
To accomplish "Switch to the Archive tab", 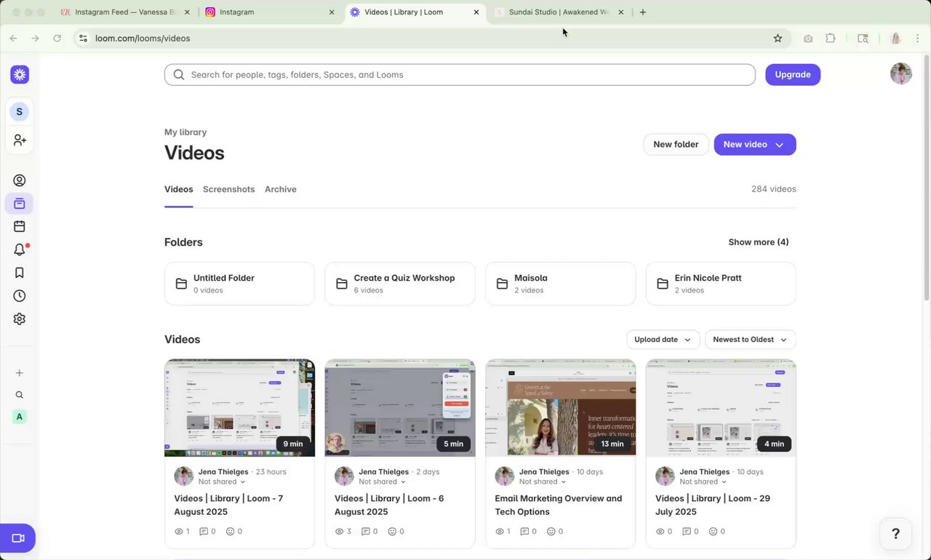I will click(x=281, y=189).
